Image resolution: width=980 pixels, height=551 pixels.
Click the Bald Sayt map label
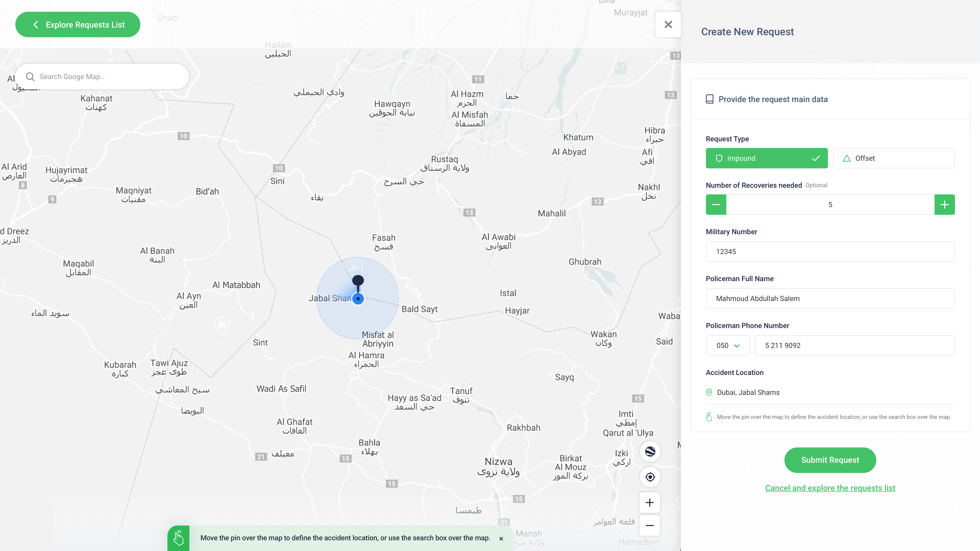[419, 309]
